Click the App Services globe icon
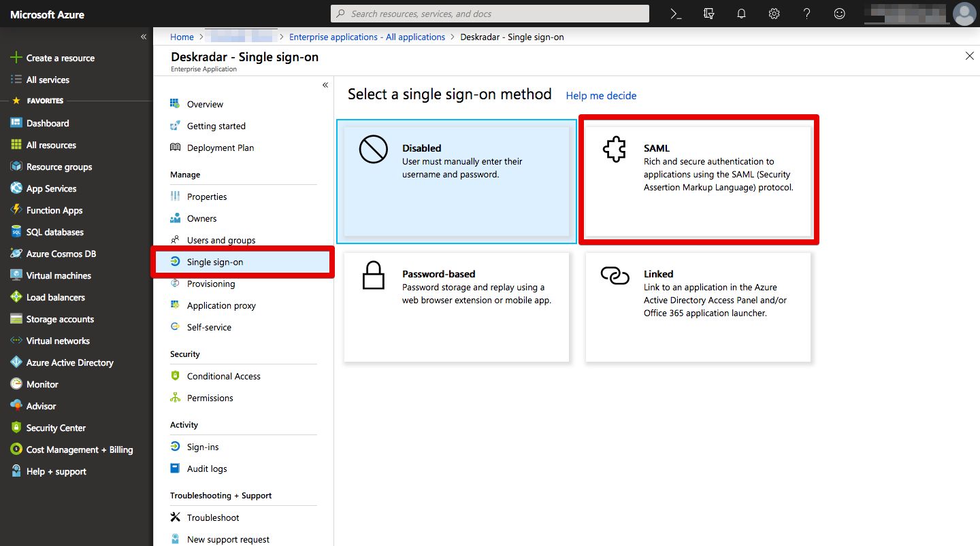980x546 pixels. tap(16, 188)
